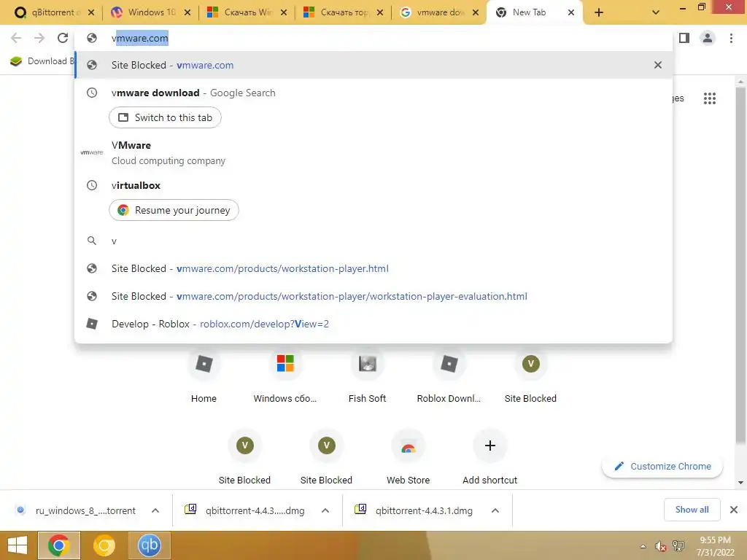
Task: Open workstation-player.html suggestion
Action: pos(373,268)
